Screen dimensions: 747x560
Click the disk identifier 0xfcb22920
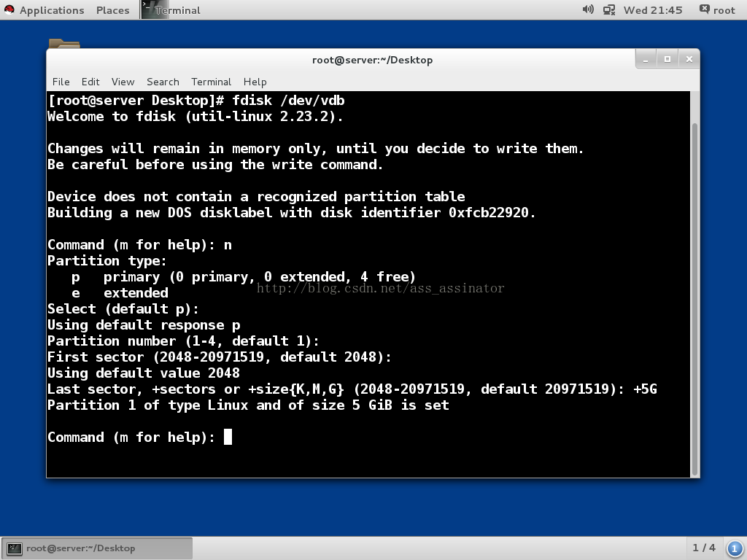point(488,213)
